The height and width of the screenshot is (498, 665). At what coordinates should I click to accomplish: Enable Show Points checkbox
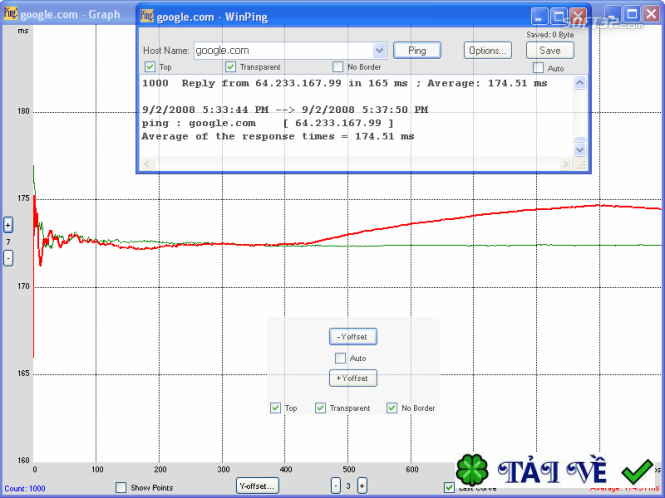pyautogui.click(x=121, y=487)
